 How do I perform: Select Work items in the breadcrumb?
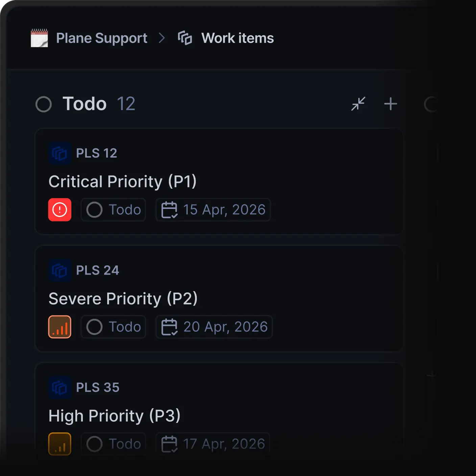coord(237,38)
